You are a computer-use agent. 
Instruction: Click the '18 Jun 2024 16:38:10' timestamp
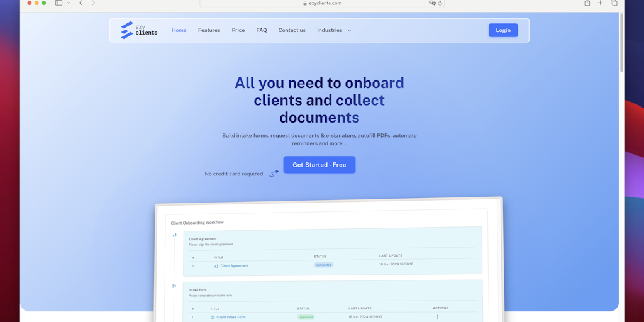[396, 264]
